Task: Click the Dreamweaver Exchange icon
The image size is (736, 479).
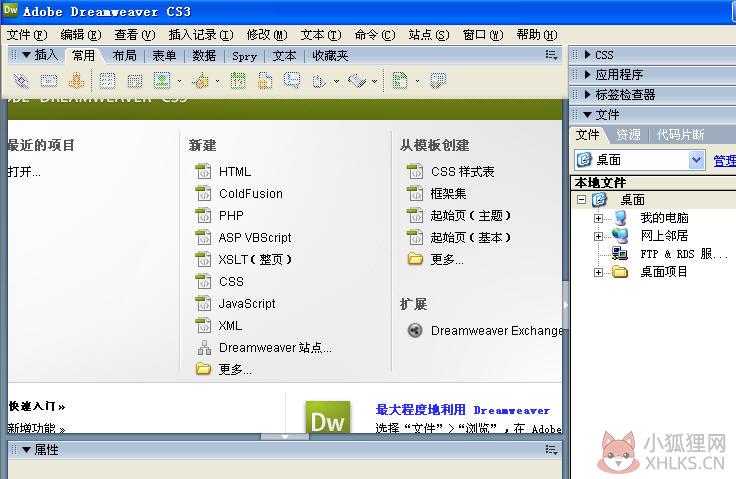Action: tap(414, 331)
